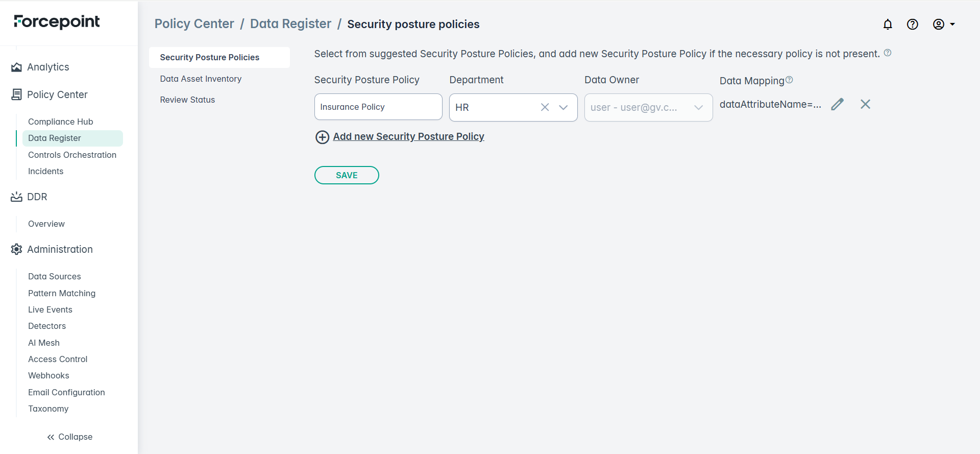Screen dimensions: 980x454
Task: Edit the data mapping with pencil icon
Action: coord(837,105)
